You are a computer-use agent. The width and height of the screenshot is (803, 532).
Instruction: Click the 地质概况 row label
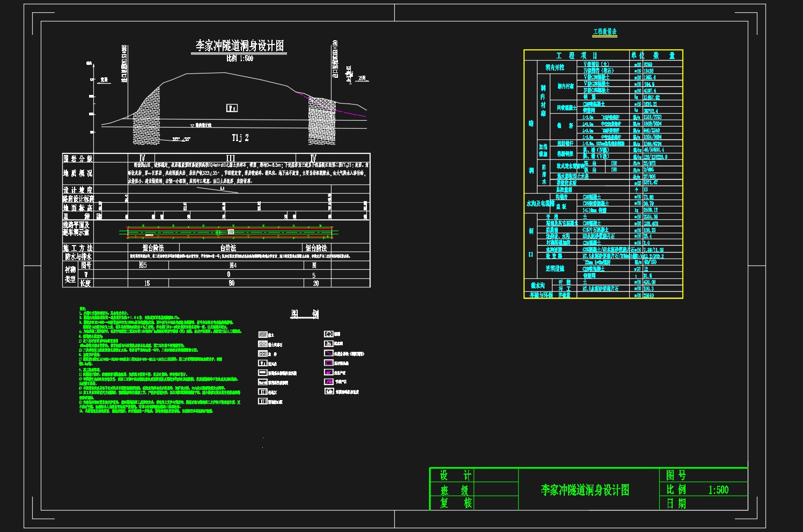coord(78,173)
